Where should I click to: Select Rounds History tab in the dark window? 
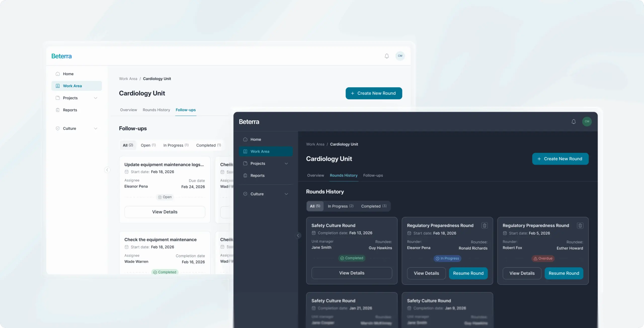point(344,175)
